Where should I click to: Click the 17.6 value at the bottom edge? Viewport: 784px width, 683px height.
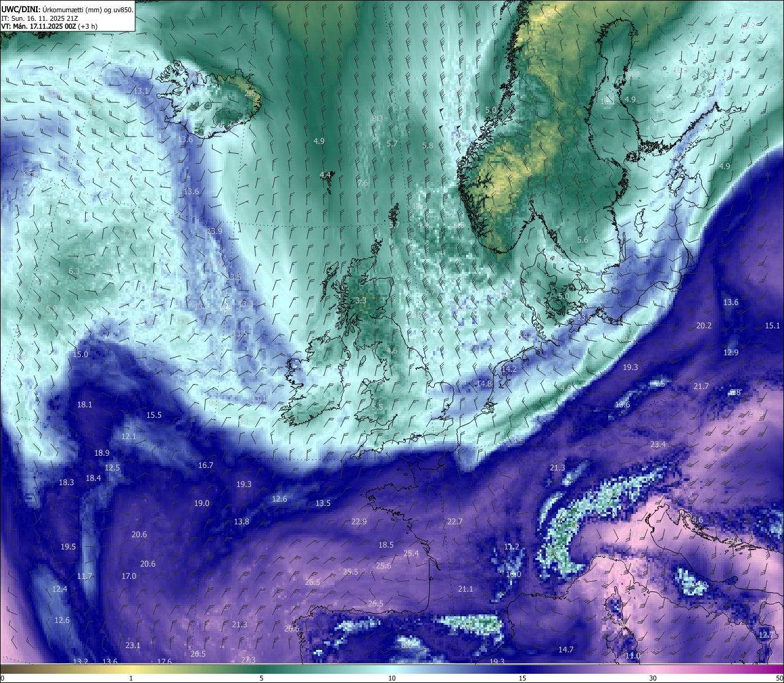click(x=164, y=662)
